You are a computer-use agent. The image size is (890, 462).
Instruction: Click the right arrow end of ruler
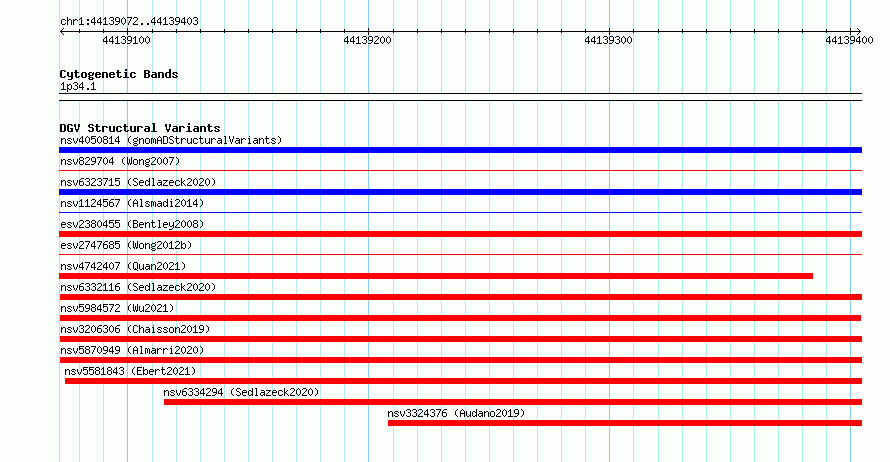859,32
